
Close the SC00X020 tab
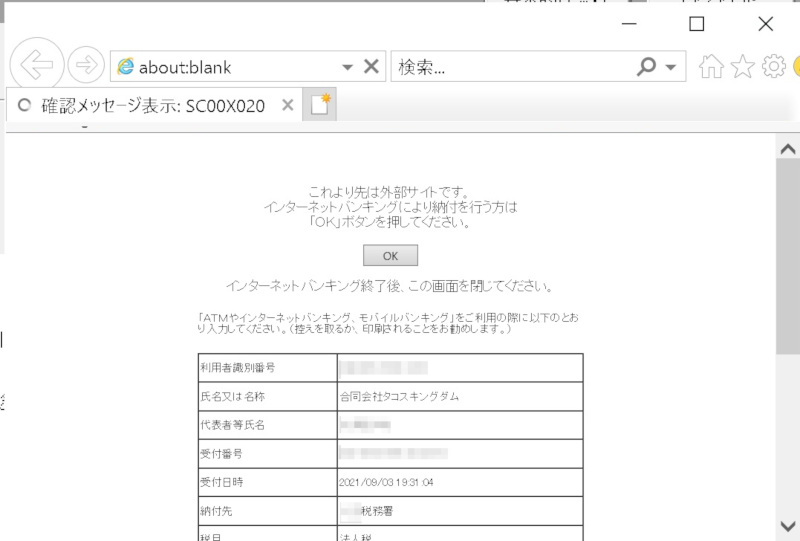[x=288, y=105]
